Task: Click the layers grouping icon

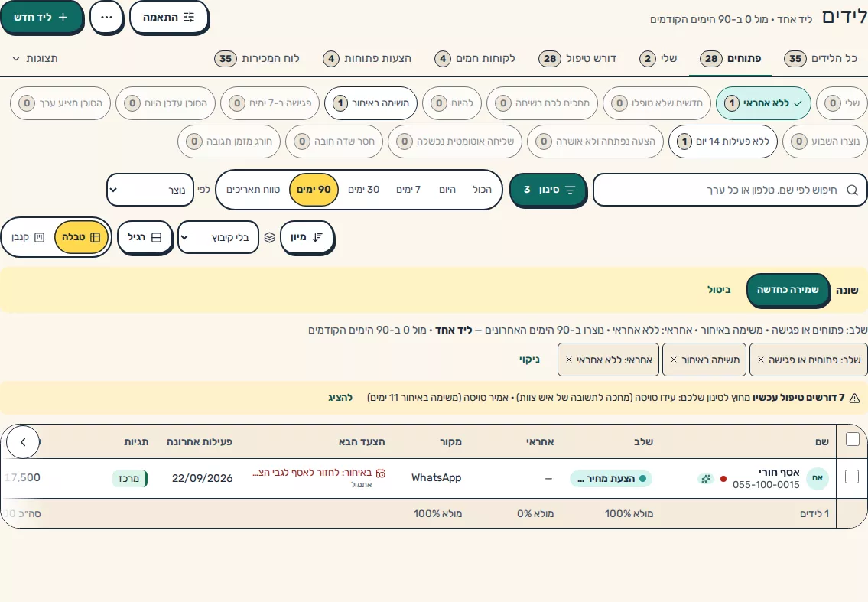Action: (270, 238)
